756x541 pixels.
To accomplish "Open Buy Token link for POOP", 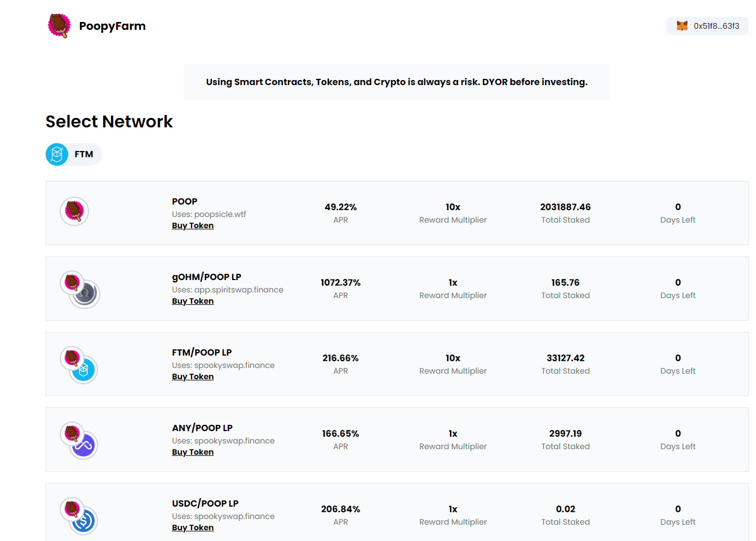I will point(193,225).
